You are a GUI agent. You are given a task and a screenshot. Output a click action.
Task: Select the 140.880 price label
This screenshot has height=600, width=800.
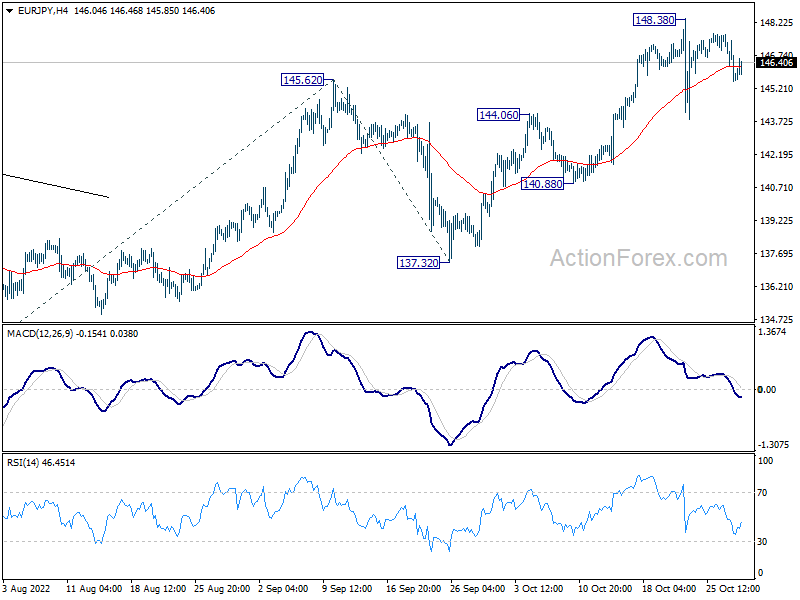tap(542, 184)
